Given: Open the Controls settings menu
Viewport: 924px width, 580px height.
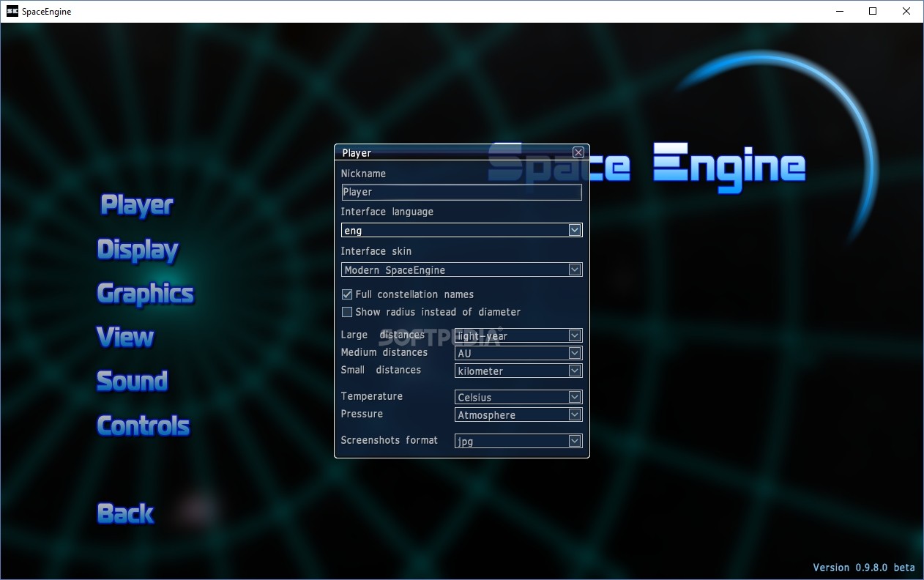Looking at the screenshot, I should tap(143, 425).
